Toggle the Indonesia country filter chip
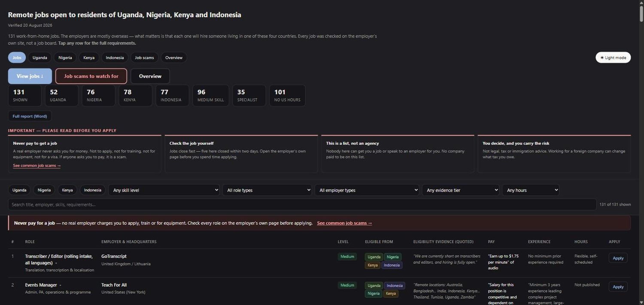The image size is (644, 305). point(93,190)
